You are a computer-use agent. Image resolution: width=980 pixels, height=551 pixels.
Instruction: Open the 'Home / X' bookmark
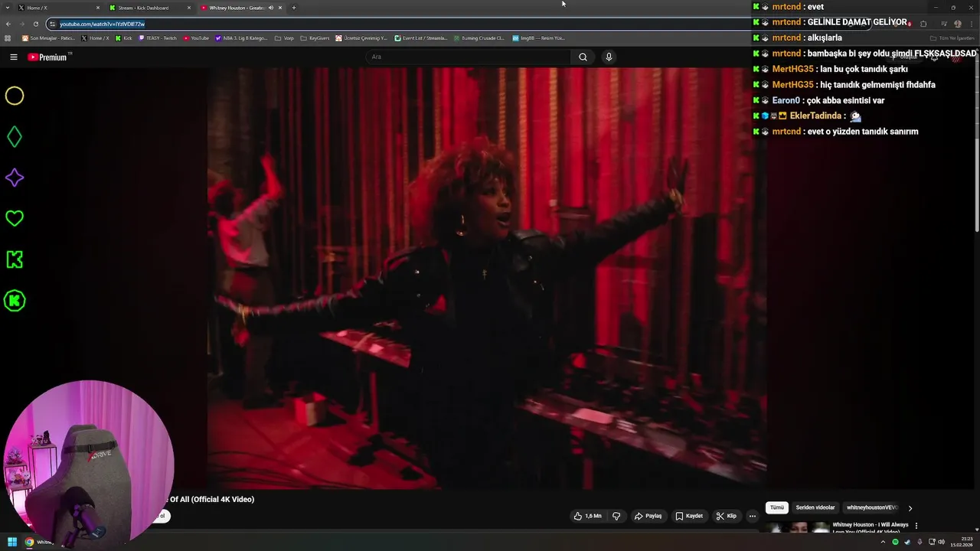click(x=95, y=37)
